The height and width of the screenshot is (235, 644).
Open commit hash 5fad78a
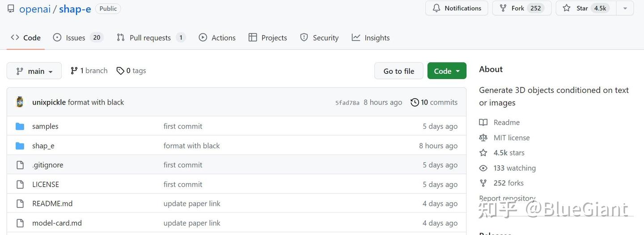click(347, 103)
